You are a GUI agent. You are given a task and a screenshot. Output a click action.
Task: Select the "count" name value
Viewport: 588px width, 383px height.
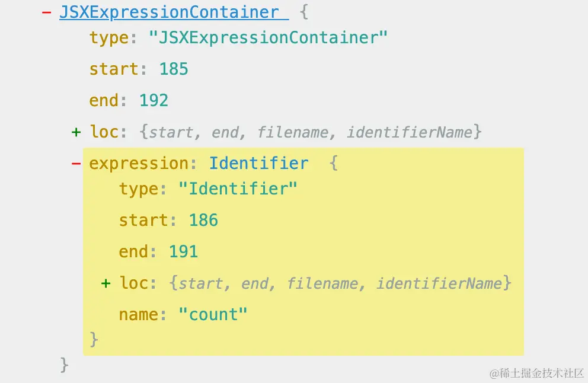[x=213, y=315]
